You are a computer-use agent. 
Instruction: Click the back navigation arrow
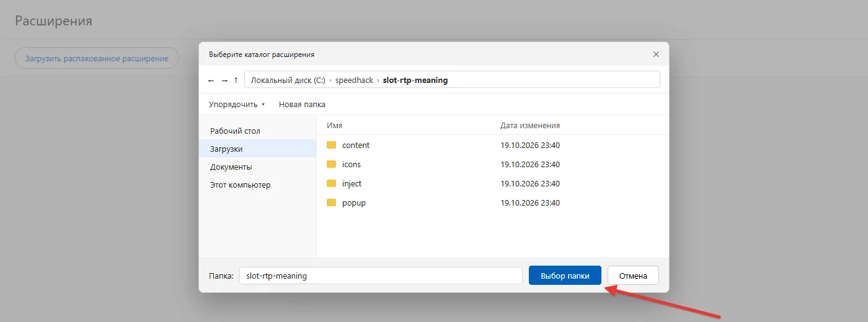[211, 80]
